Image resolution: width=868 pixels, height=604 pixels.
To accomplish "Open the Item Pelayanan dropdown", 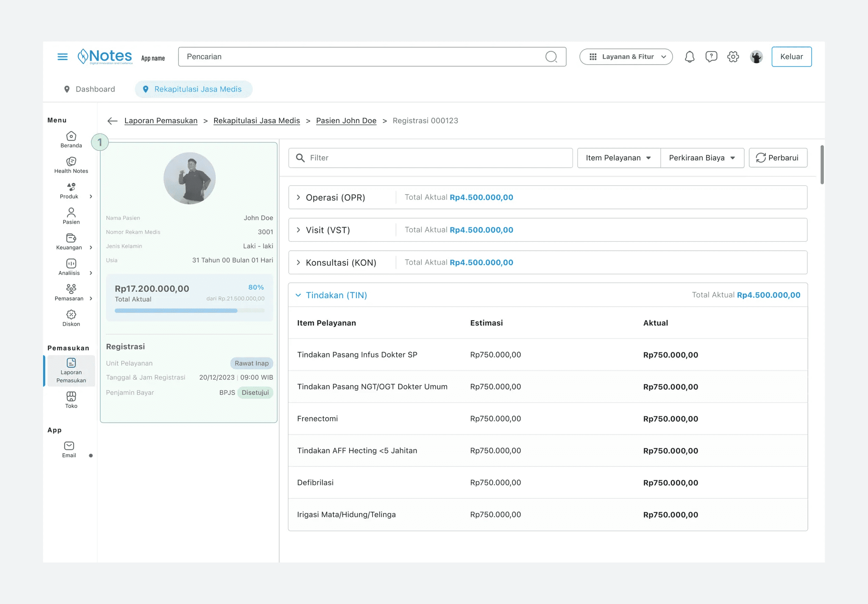I will [618, 158].
